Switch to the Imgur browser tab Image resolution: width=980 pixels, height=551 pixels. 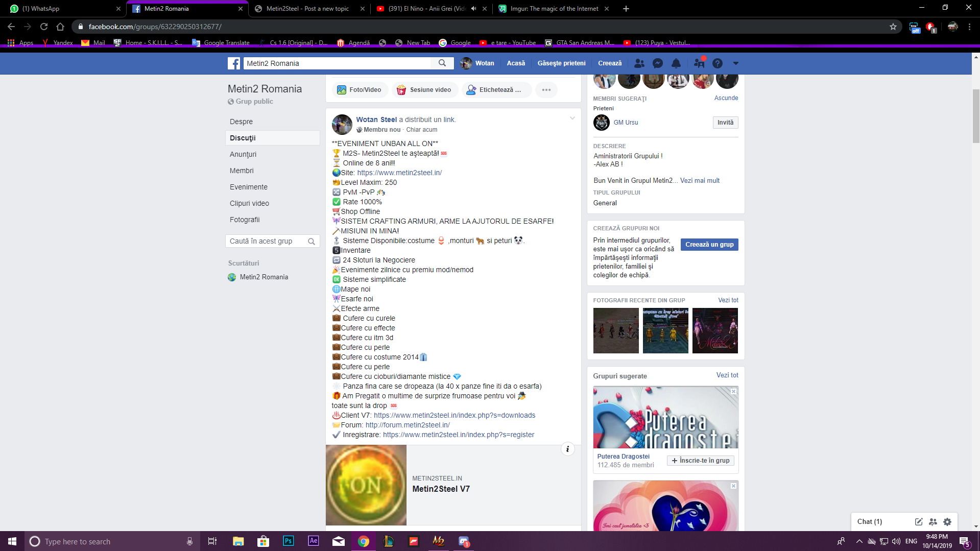pos(555,9)
